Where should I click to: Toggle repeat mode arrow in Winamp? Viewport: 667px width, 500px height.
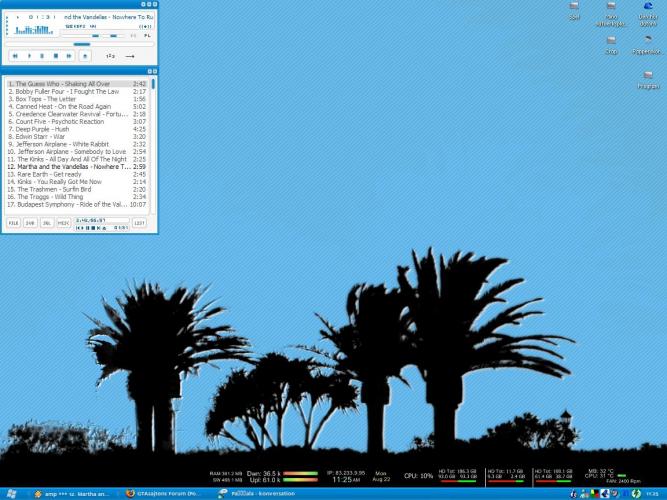pyautogui.click(x=130, y=56)
